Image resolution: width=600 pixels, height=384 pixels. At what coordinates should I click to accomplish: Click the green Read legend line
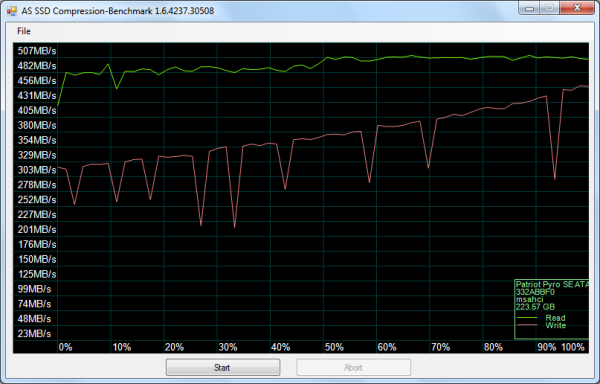pyautogui.click(x=527, y=318)
